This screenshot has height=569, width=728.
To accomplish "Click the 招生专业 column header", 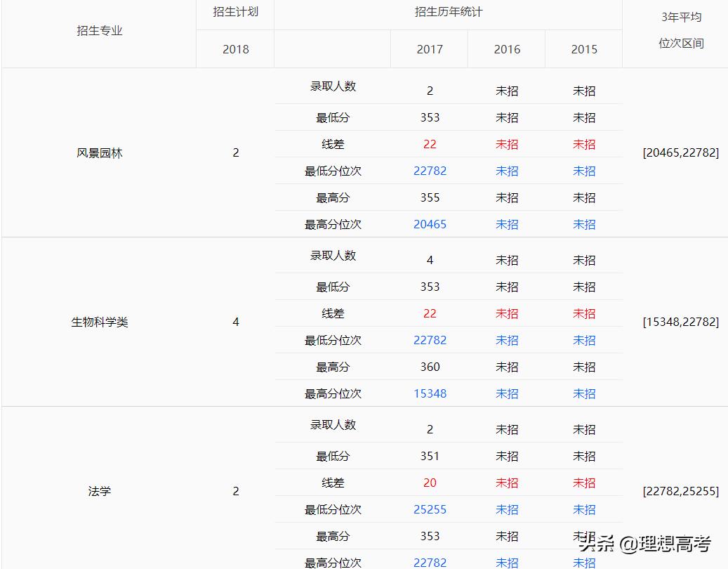I will (98, 30).
